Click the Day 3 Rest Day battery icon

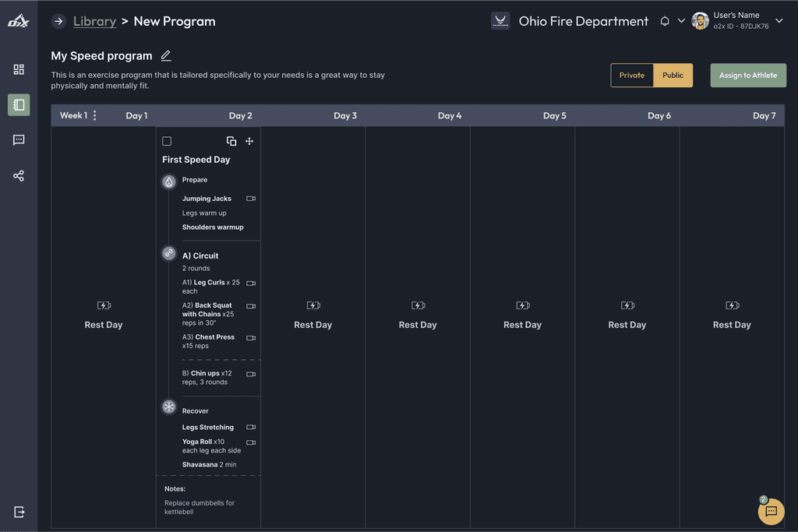(313, 305)
